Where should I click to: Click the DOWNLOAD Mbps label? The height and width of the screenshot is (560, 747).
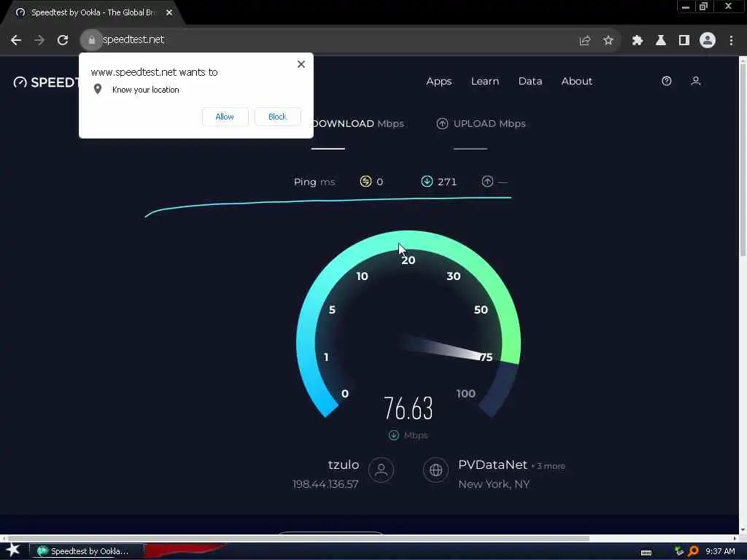358,124
